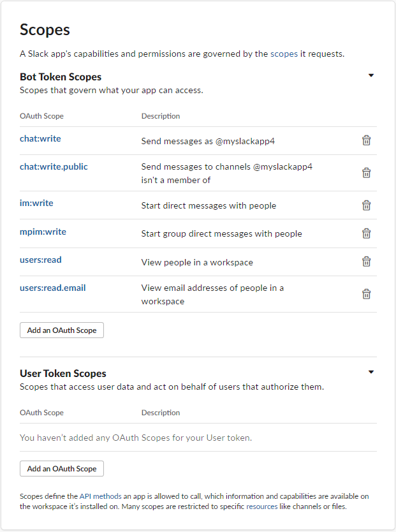This screenshot has width=396, height=532.
Task: Remove the users:read scope with trash icon
Action: click(367, 262)
